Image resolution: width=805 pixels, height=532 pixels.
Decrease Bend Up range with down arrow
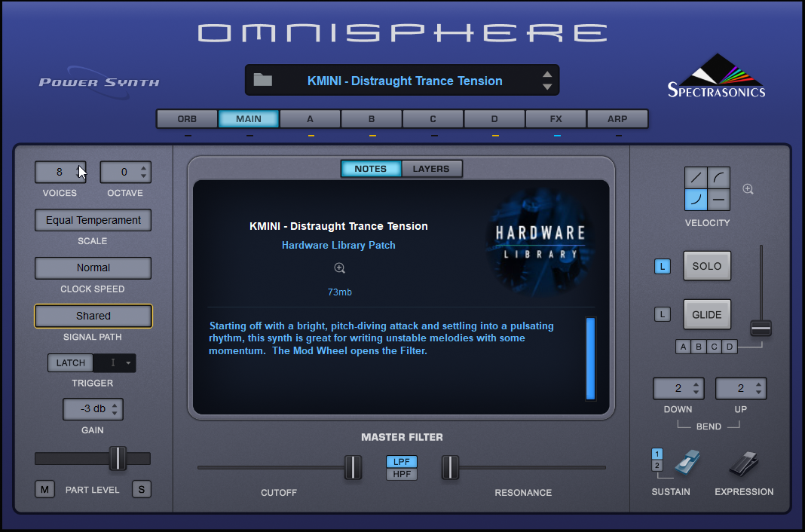759,393
